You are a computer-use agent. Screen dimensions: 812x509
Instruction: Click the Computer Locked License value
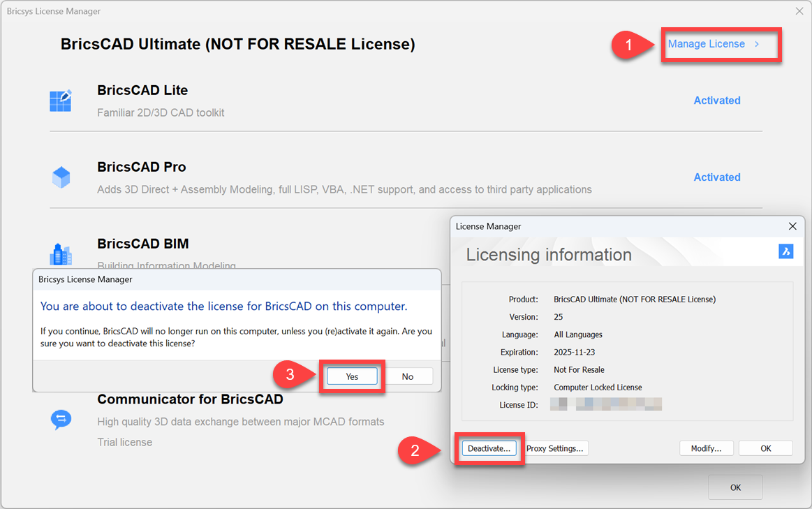click(x=598, y=388)
